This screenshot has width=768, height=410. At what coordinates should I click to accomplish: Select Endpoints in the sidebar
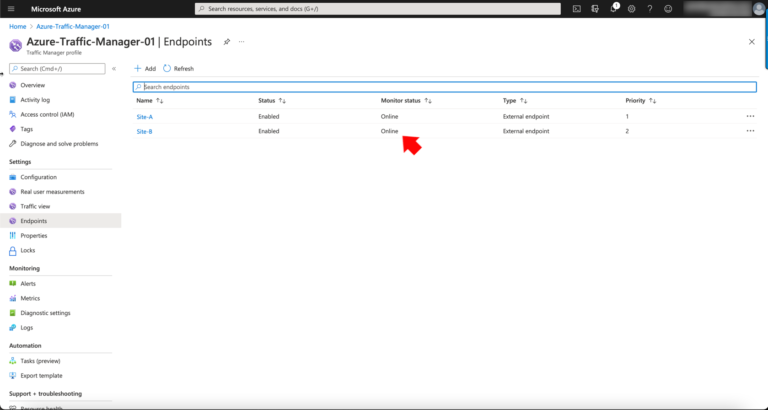[x=60, y=221]
